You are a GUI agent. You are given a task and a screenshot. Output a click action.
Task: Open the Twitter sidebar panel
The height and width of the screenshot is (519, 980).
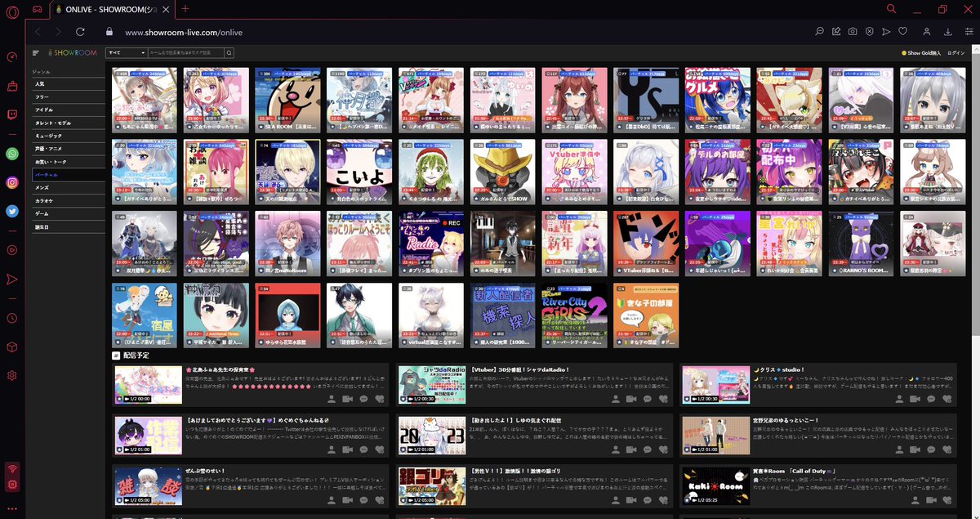click(x=11, y=211)
